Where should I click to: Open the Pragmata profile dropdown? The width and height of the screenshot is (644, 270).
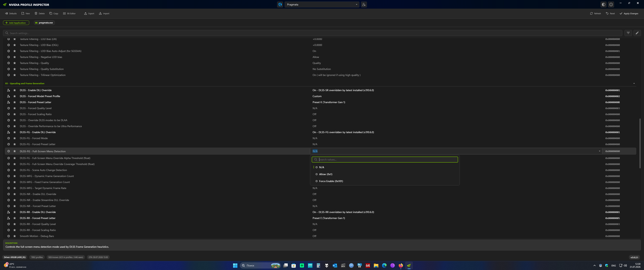pos(322,4)
